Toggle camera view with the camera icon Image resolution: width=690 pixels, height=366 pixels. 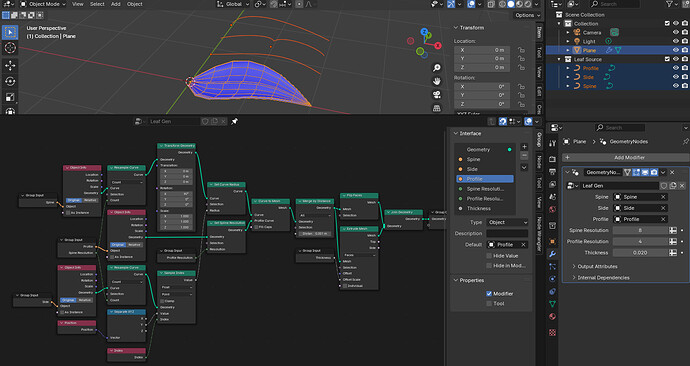pyautogui.click(x=437, y=95)
